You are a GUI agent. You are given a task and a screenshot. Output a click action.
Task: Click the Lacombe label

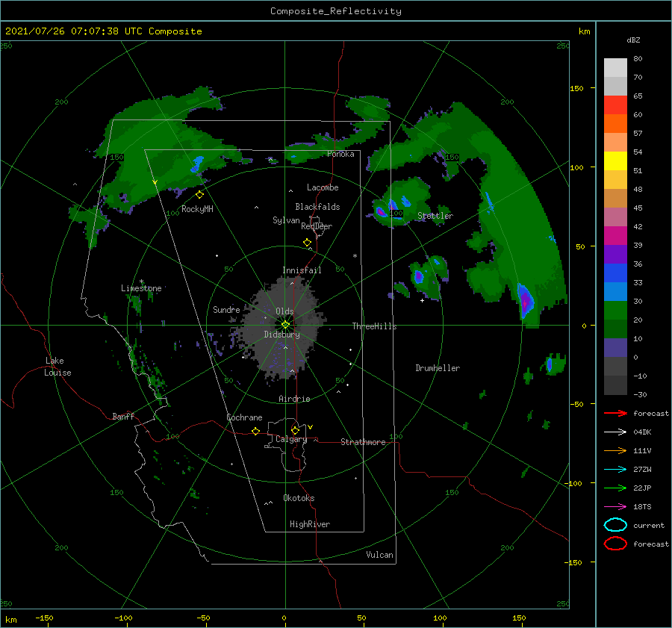pyautogui.click(x=323, y=187)
